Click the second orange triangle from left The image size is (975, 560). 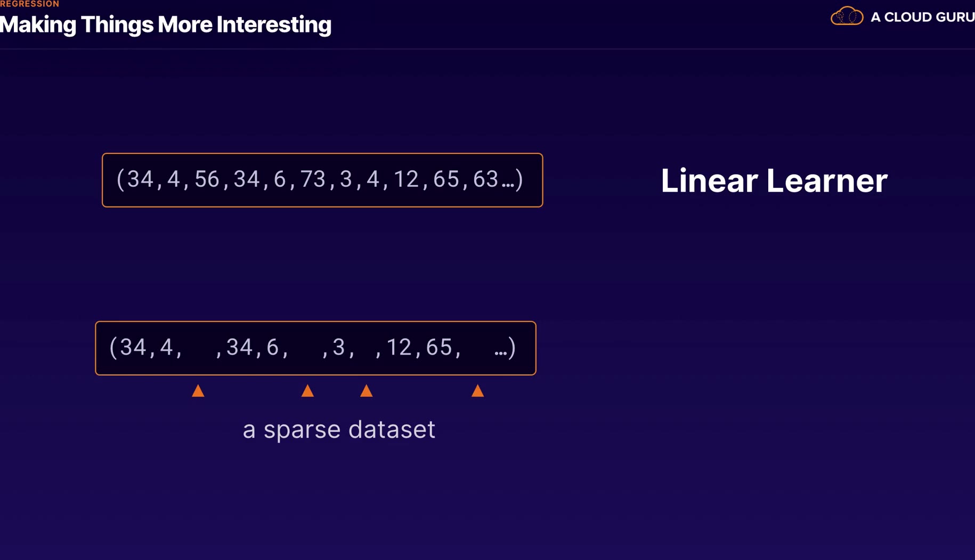point(307,391)
